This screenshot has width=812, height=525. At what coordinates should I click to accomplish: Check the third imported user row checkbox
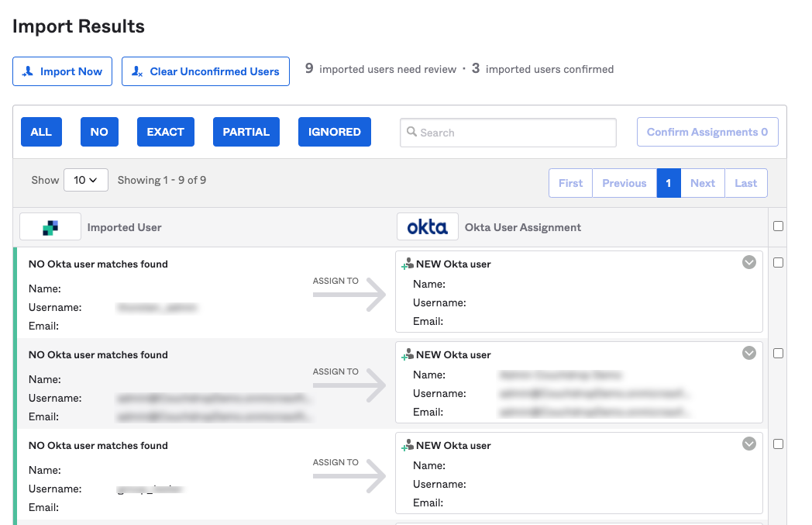click(778, 444)
